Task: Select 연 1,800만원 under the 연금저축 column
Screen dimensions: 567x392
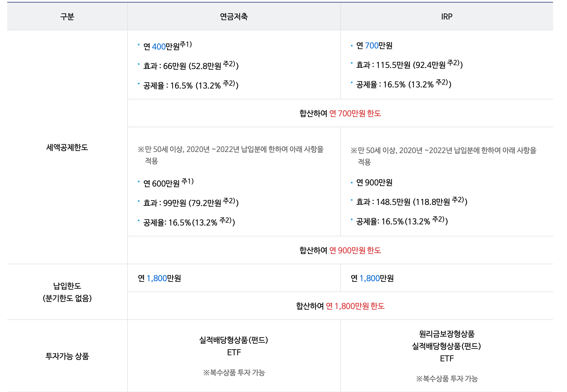Action: [x=158, y=278]
